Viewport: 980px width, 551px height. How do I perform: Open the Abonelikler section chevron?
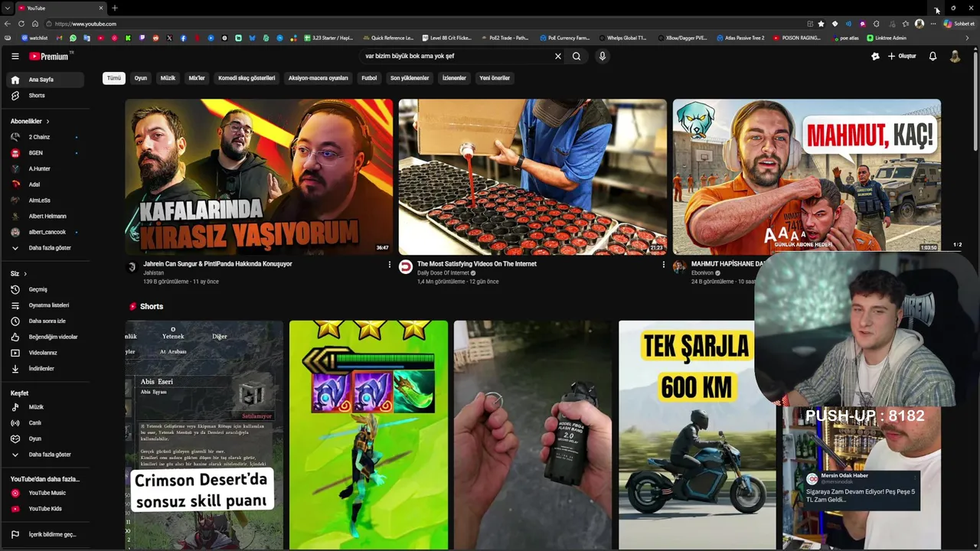(x=47, y=121)
